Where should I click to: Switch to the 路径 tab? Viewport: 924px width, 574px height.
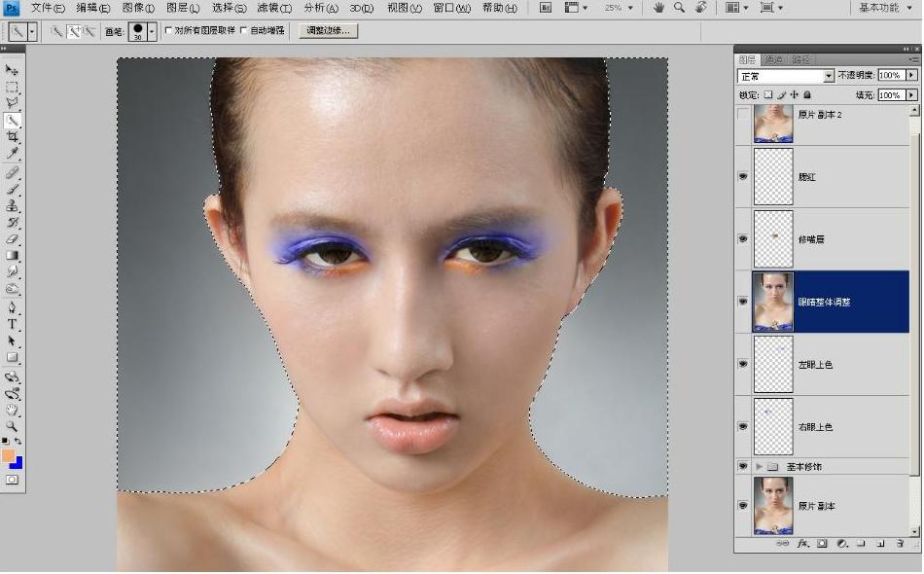pyautogui.click(x=800, y=59)
